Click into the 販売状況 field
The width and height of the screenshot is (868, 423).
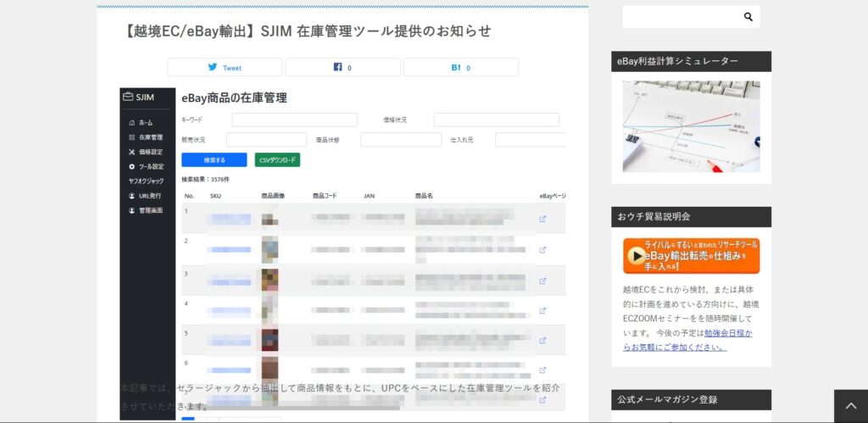coord(267,140)
